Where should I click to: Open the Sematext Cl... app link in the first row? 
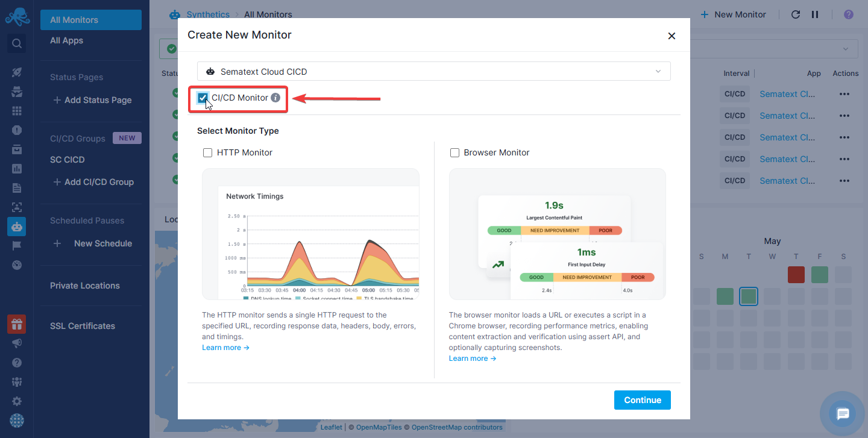[x=787, y=94]
